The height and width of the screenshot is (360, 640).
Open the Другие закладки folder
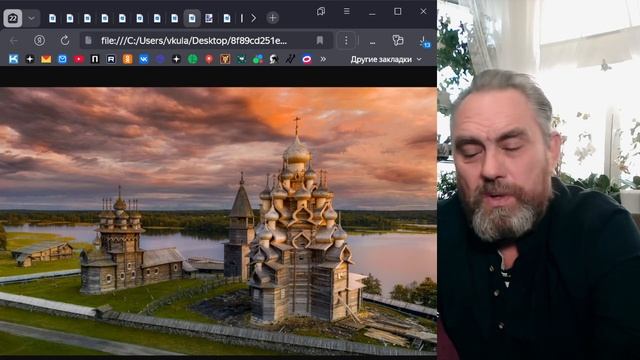point(386,60)
